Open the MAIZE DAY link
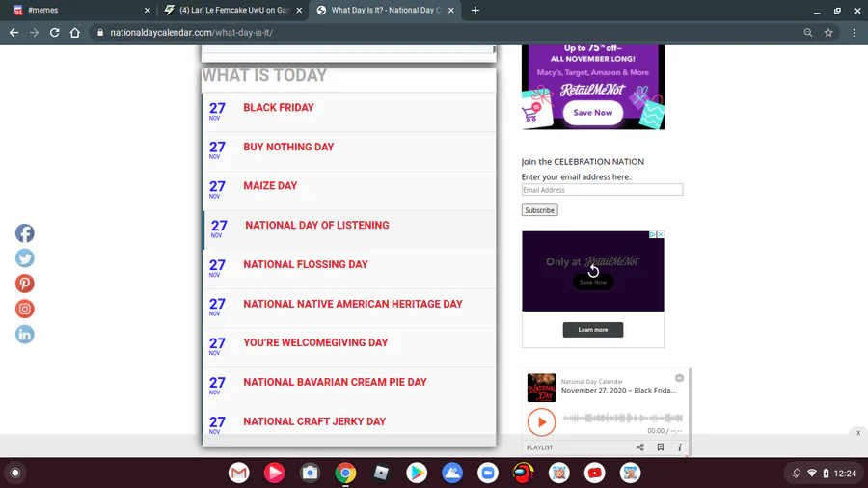The width and height of the screenshot is (868, 488). [x=270, y=186]
